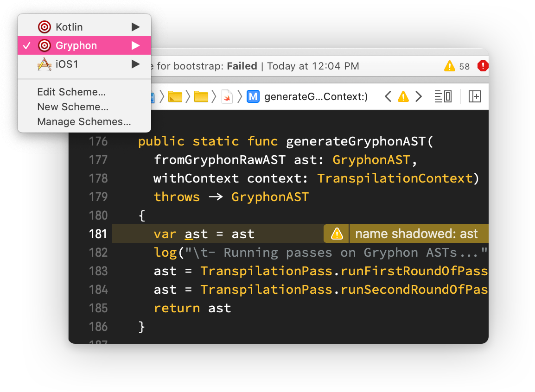
Task: Click the Swift file icon in the jump bar
Action: [x=227, y=96]
